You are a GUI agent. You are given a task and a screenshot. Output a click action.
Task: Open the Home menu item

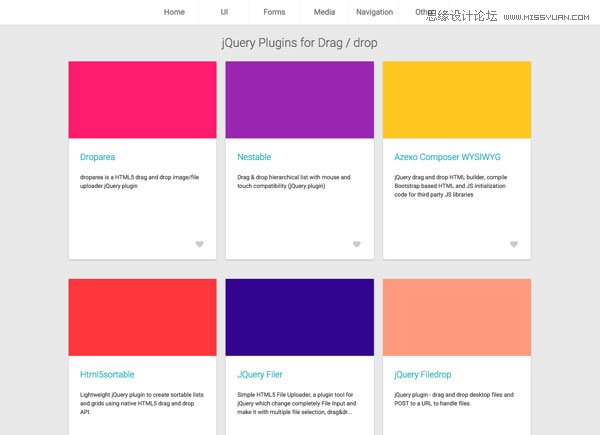174,12
